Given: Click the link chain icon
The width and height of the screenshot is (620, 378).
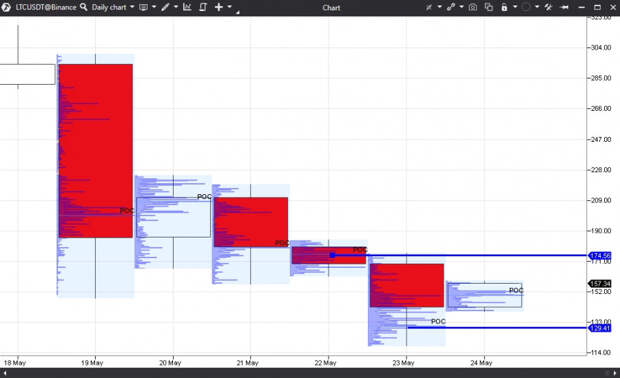Looking at the screenshot, I should click(451, 7).
